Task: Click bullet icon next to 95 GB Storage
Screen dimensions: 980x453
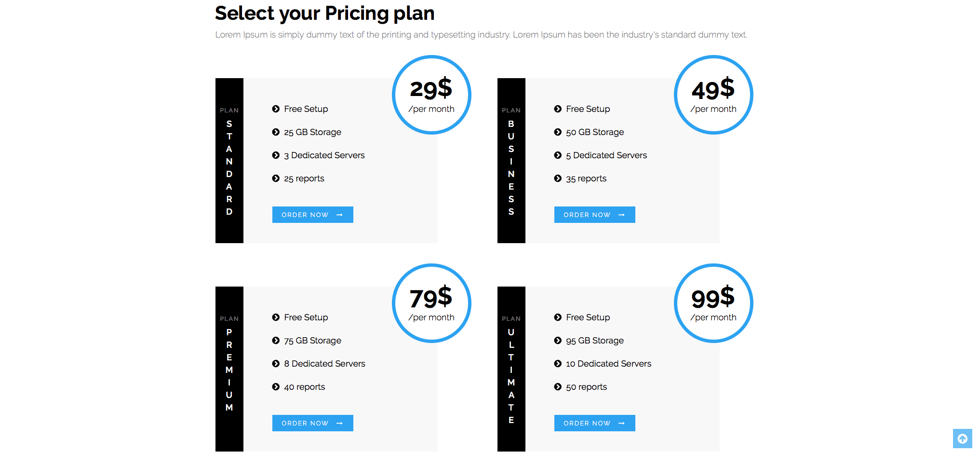Action: 558,341
